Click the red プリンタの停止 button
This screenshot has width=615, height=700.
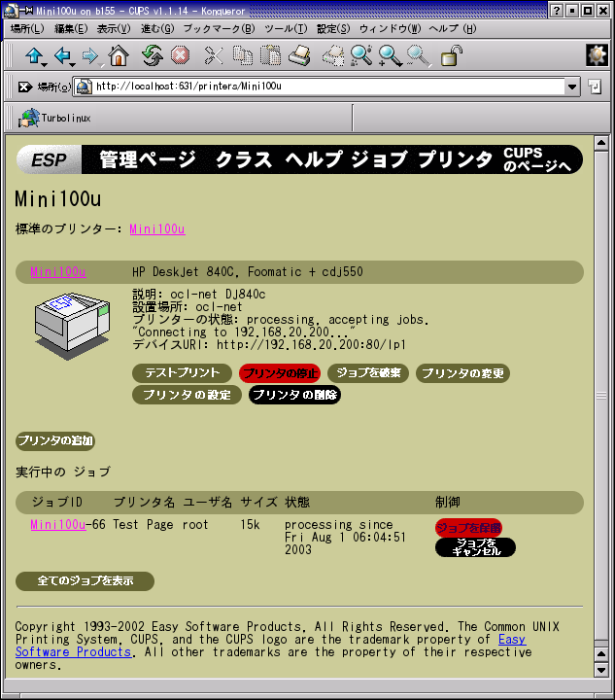click(x=280, y=373)
